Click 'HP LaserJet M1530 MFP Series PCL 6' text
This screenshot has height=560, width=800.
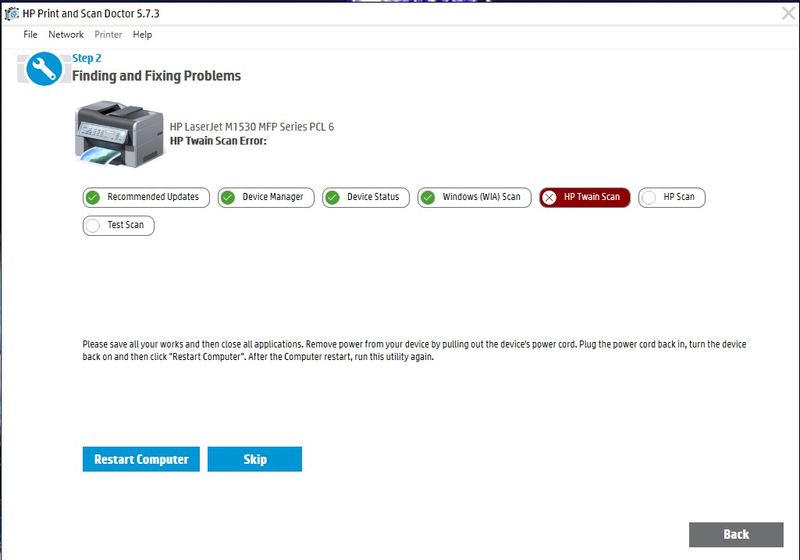click(x=252, y=126)
